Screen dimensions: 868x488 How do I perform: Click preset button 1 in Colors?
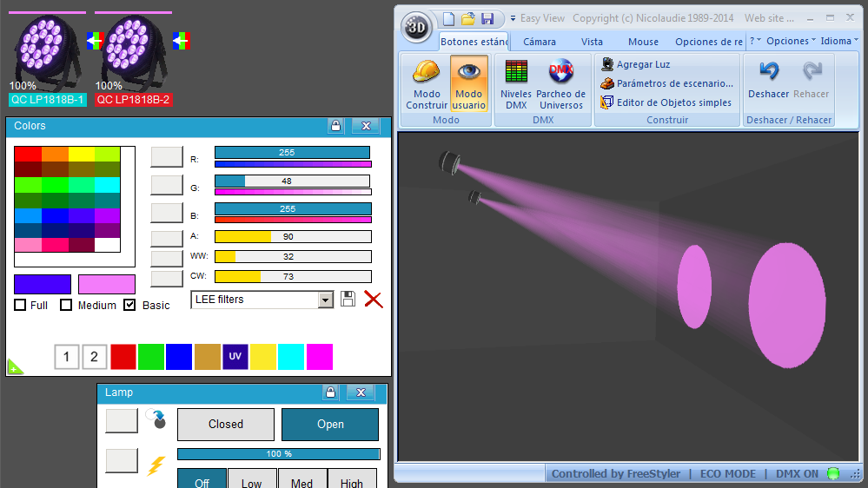point(66,357)
